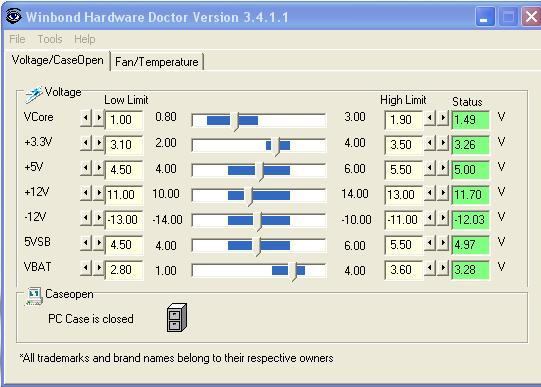Screen dimensions: 541x387
Task: Increase the +5V low limit
Action: point(99,169)
